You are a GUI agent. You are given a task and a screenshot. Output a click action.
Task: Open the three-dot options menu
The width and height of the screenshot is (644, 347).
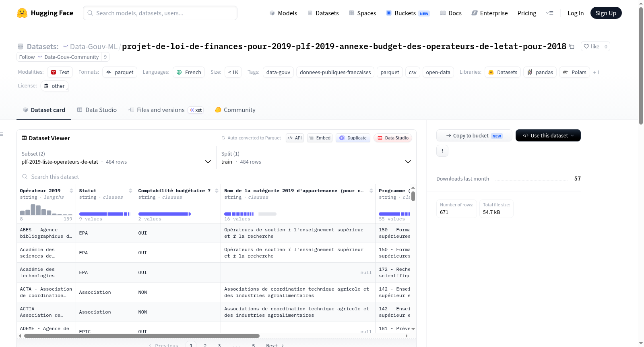click(442, 151)
